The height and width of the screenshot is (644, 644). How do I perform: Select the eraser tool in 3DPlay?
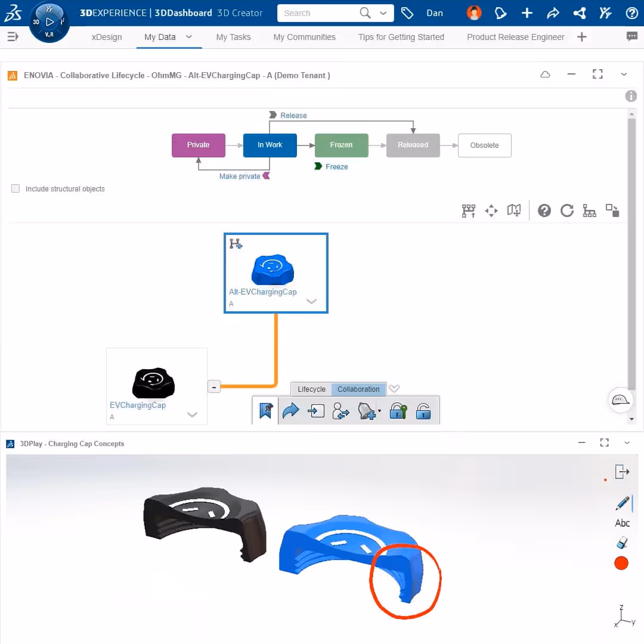click(x=622, y=543)
